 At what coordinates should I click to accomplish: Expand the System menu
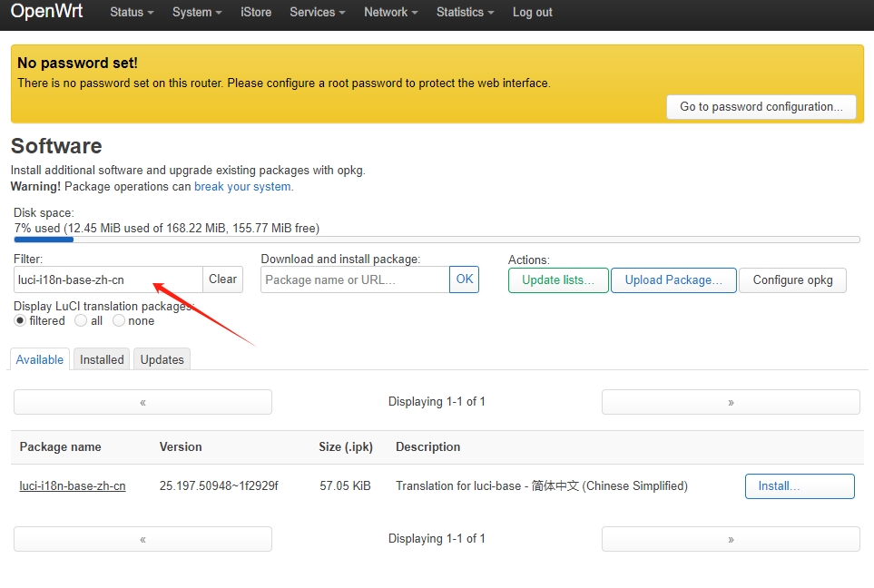point(197,13)
